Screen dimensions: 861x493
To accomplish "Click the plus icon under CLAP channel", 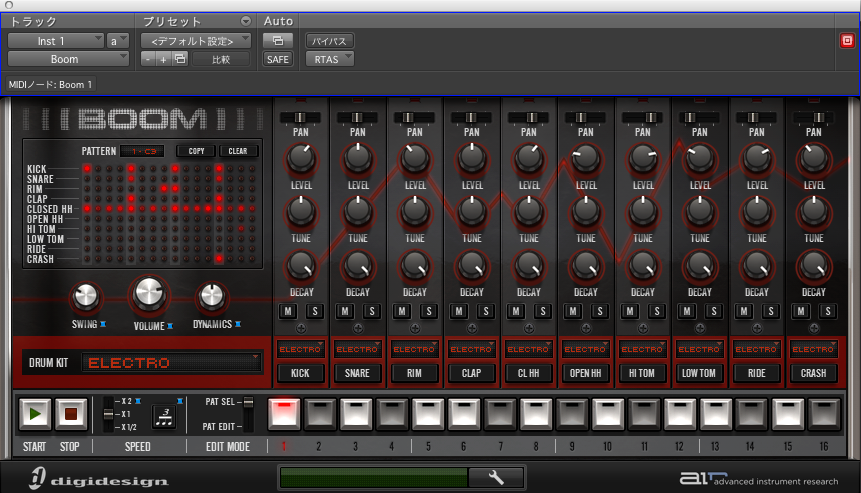I will pyautogui.click(x=472, y=328).
